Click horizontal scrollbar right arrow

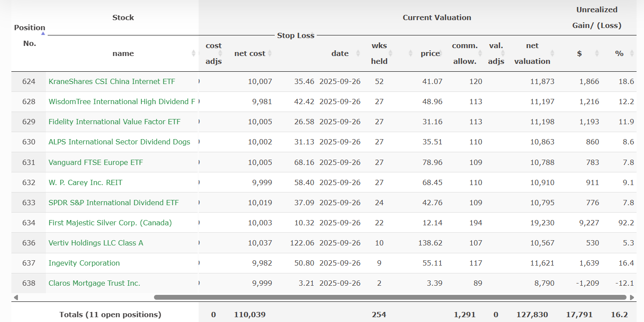pyautogui.click(x=632, y=297)
